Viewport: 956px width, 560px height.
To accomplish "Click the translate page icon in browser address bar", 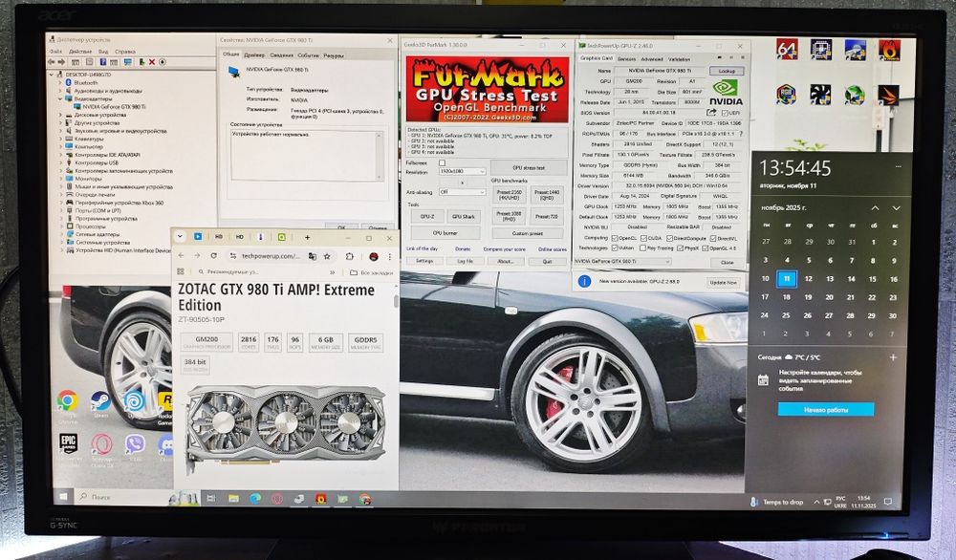I will pos(313,256).
